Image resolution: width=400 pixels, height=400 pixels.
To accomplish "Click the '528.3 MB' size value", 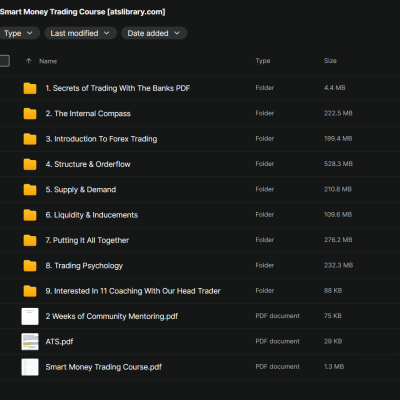I will pyautogui.click(x=338, y=164).
